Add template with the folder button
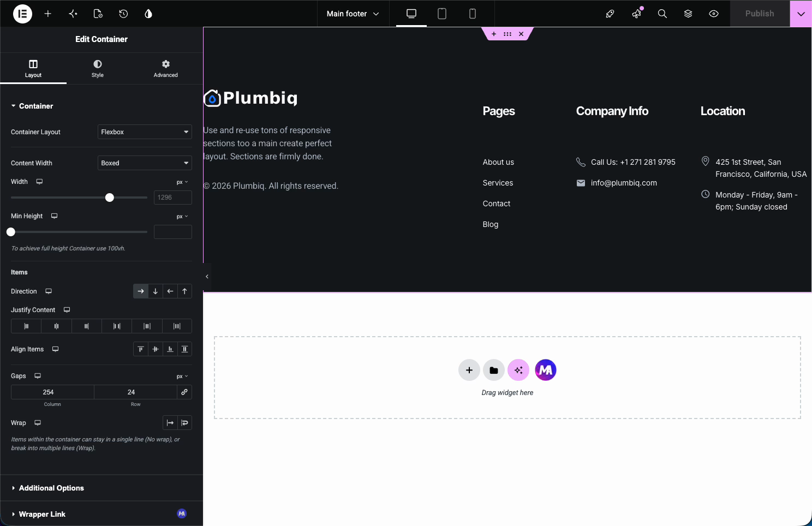812x526 pixels. (494, 370)
